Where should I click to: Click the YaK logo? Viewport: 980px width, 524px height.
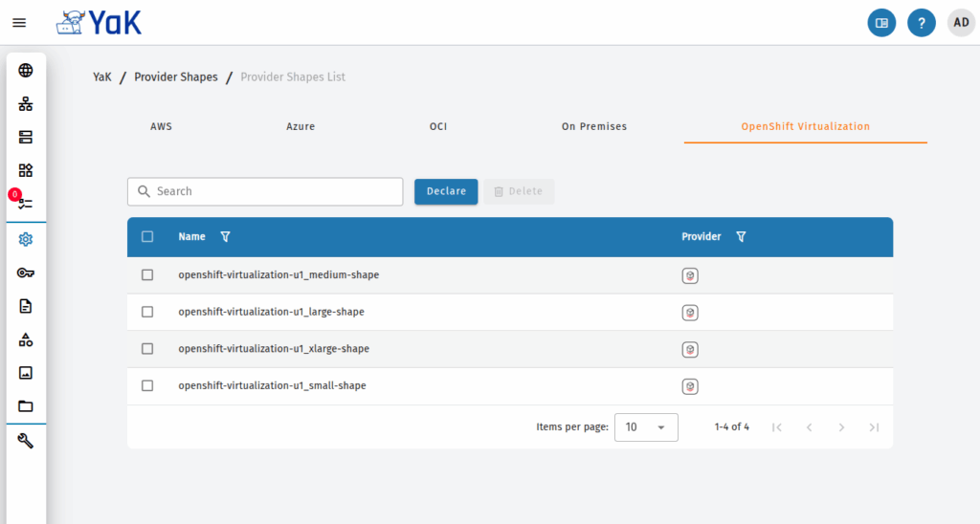(99, 23)
